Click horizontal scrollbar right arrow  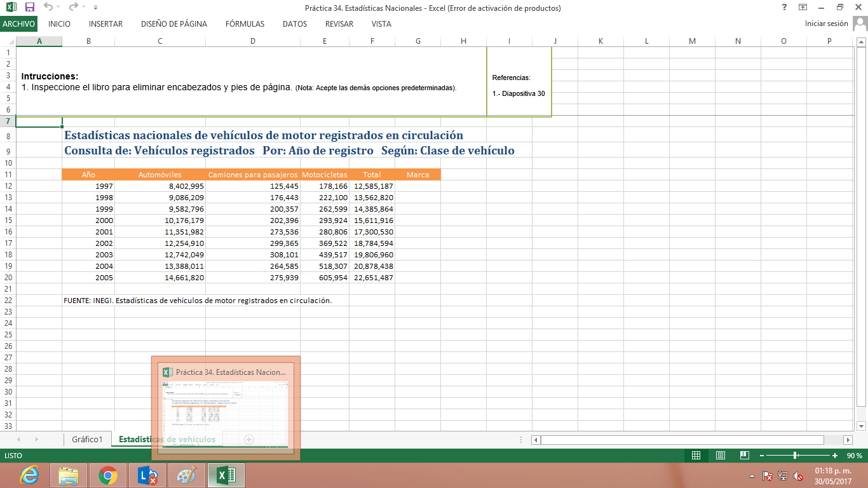pyautogui.click(x=848, y=440)
